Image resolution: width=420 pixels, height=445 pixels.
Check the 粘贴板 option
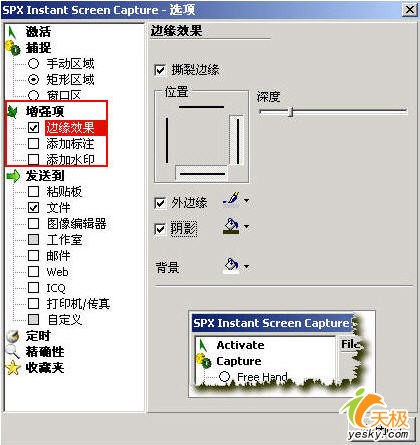(x=33, y=191)
